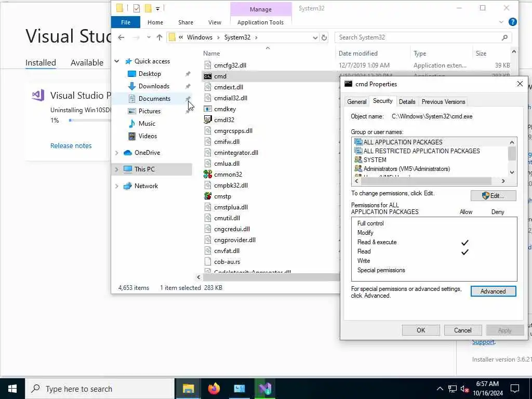Viewport: 532px width, 399px height.
Task: Click the cmmon32 file icon
Action: coord(207,175)
